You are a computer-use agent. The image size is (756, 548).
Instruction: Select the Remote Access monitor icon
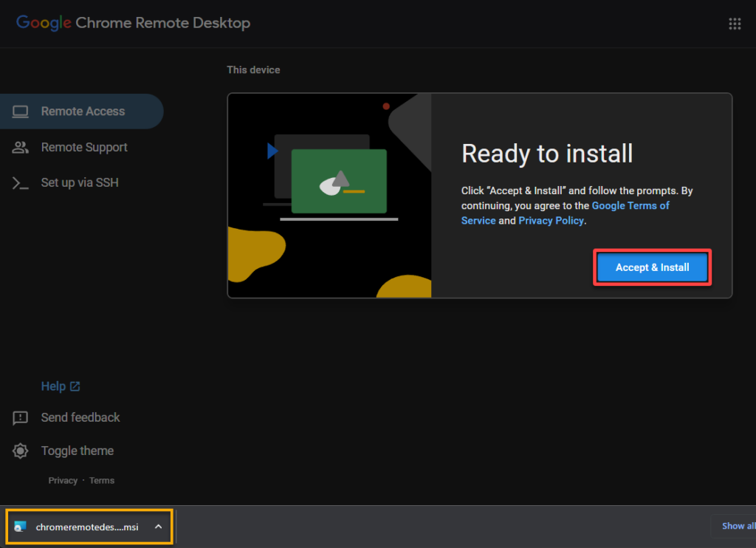point(21,111)
